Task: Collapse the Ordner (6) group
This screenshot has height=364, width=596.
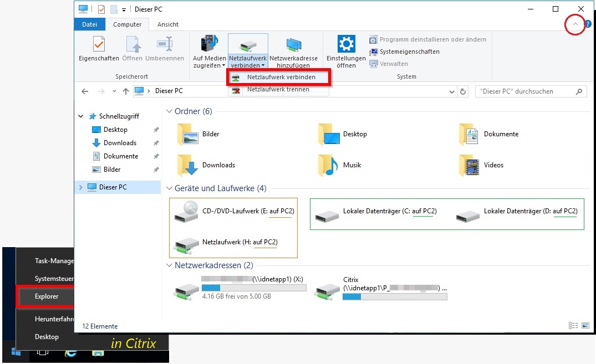Action: coord(170,111)
